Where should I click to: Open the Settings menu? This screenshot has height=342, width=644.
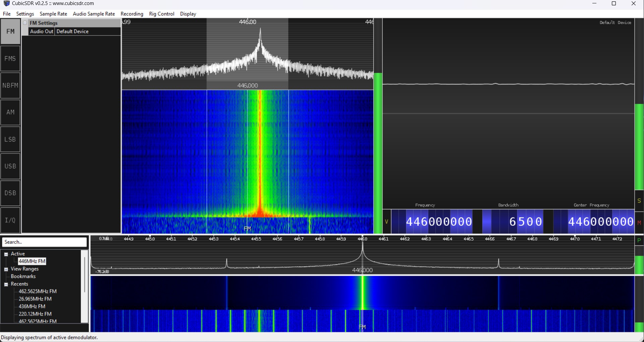tap(25, 14)
